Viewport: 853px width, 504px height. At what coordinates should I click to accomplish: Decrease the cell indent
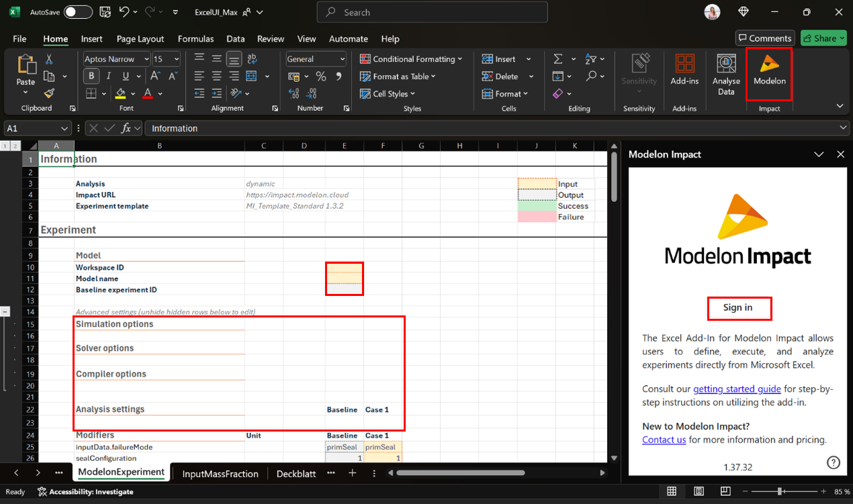click(199, 93)
